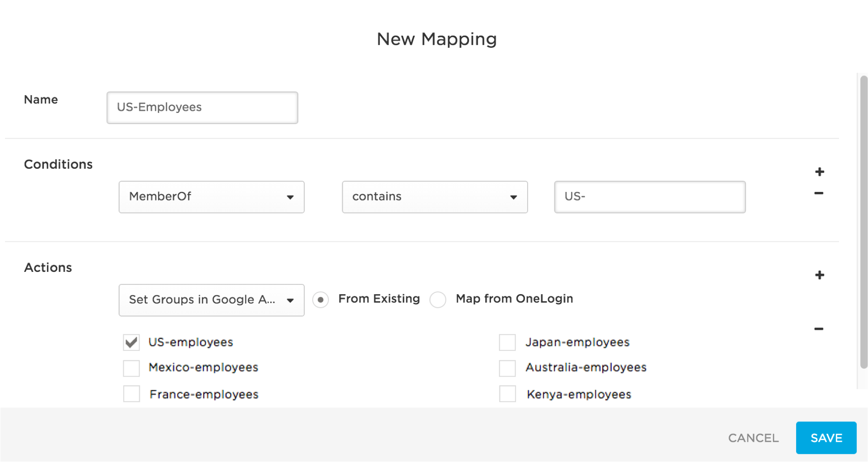Open the Set Groups in Google Apps dropdown
The height and width of the screenshot is (462, 868).
[211, 300]
